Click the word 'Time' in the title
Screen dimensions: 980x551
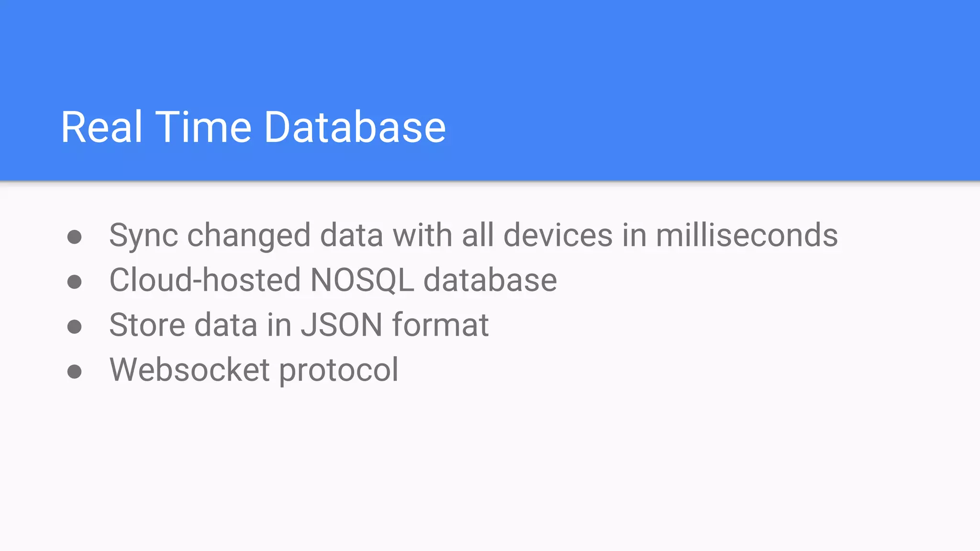[203, 127]
